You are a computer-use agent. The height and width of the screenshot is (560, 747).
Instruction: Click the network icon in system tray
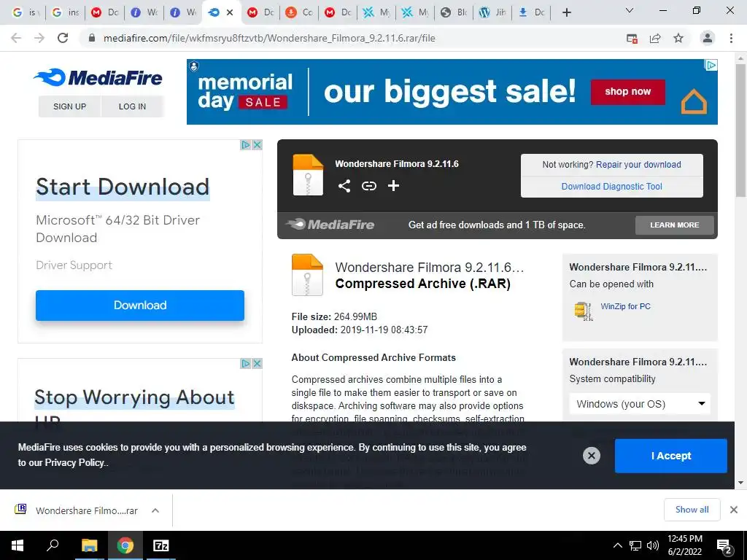pyautogui.click(x=635, y=545)
